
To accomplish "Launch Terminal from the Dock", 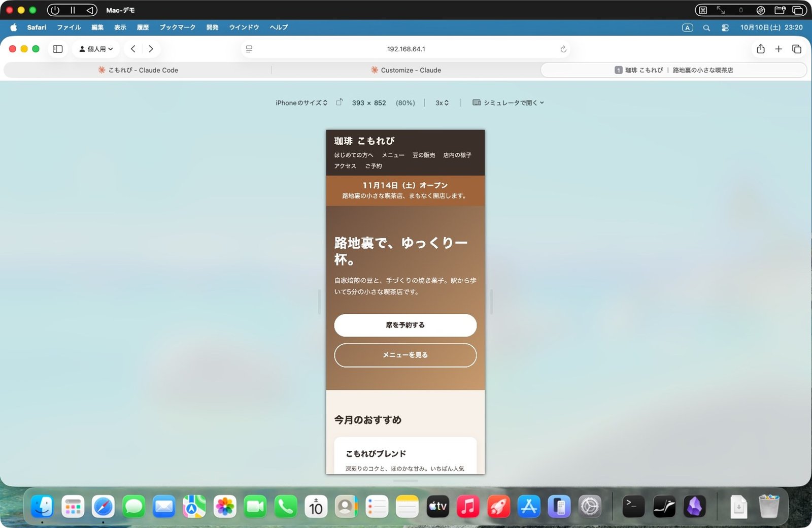I will pyautogui.click(x=633, y=507).
